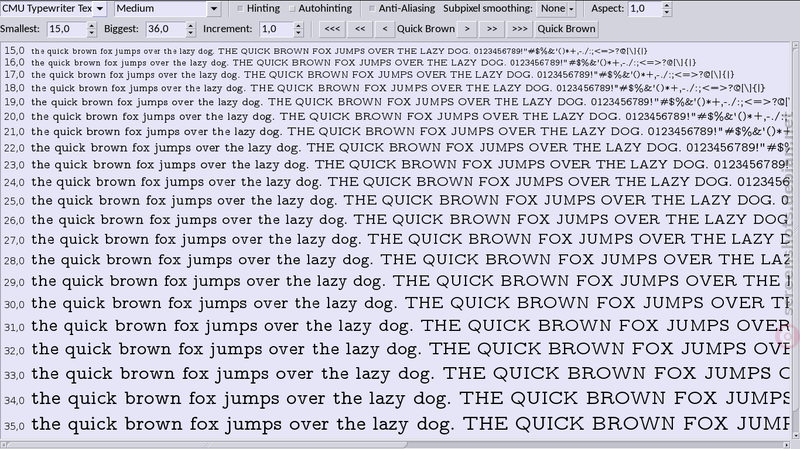Click the 32,0 size sample row
800x449 pixels.
click(x=396, y=350)
